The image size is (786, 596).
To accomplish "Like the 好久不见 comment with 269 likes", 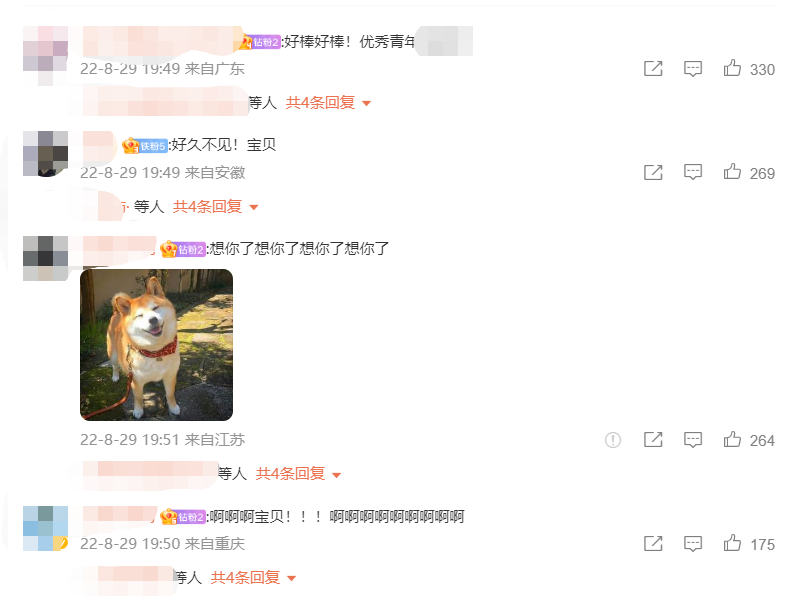I will click(x=732, y=172).
